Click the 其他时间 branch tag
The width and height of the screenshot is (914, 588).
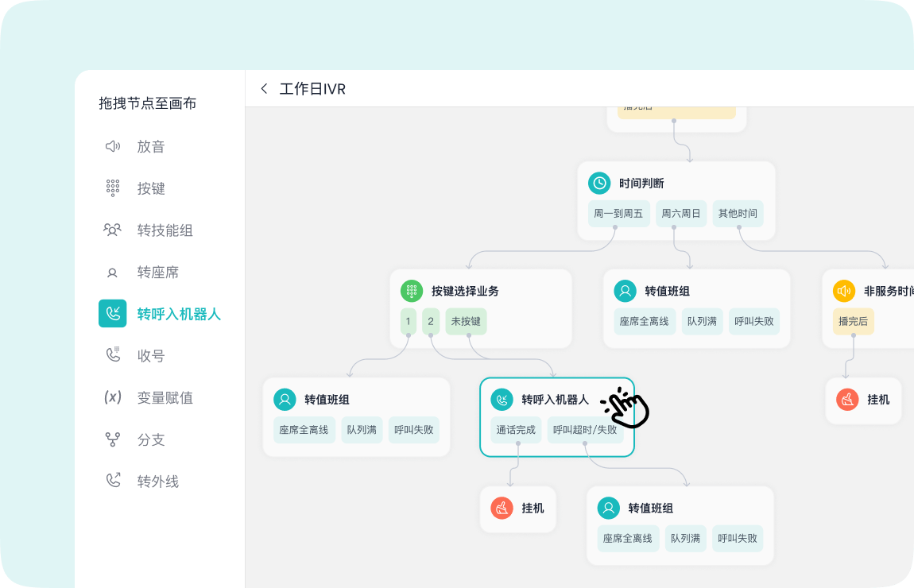[738, 214]
